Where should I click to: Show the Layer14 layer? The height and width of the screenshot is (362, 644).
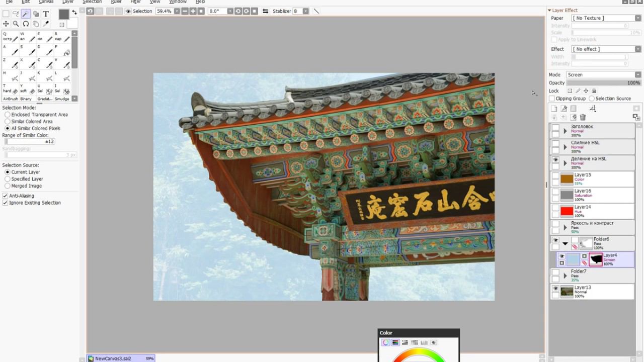pos(555,208)
